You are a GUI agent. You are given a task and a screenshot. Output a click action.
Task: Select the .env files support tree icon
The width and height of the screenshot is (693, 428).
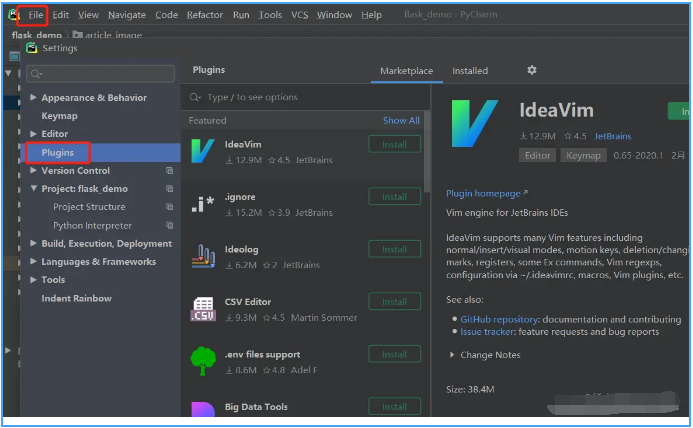point(203,361)
